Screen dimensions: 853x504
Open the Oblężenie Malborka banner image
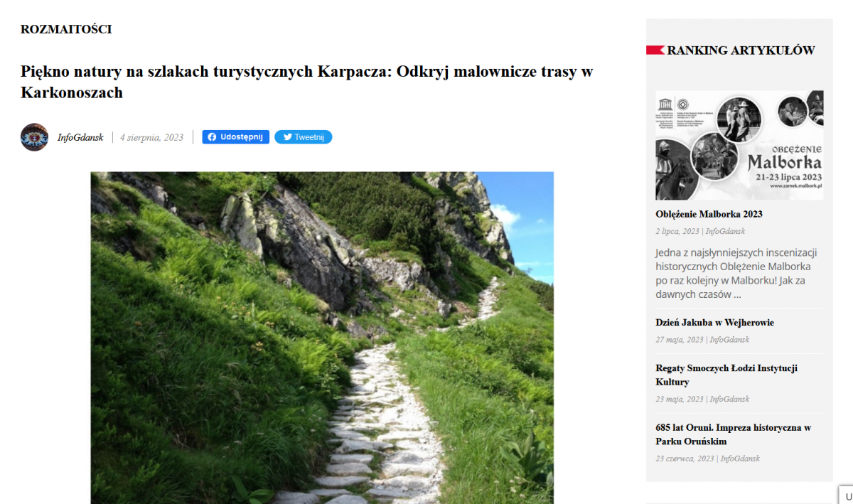click(x=739, y=145)
